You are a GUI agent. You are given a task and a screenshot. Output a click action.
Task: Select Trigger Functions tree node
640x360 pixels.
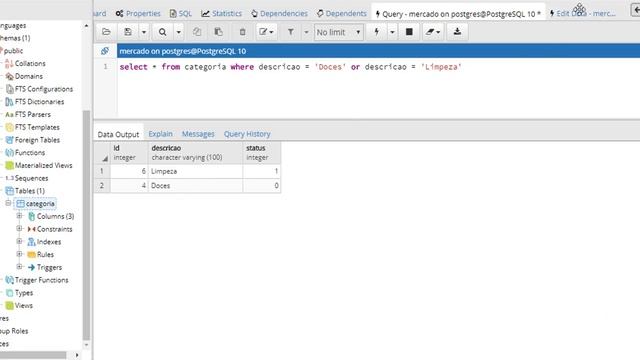tap(41, 280)
